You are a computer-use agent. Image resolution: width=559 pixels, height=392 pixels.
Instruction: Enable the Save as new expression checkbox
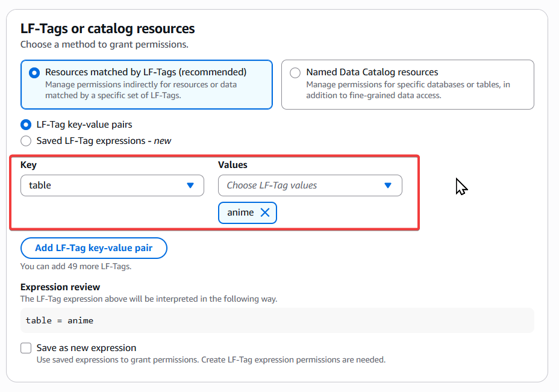click(26, 348)
